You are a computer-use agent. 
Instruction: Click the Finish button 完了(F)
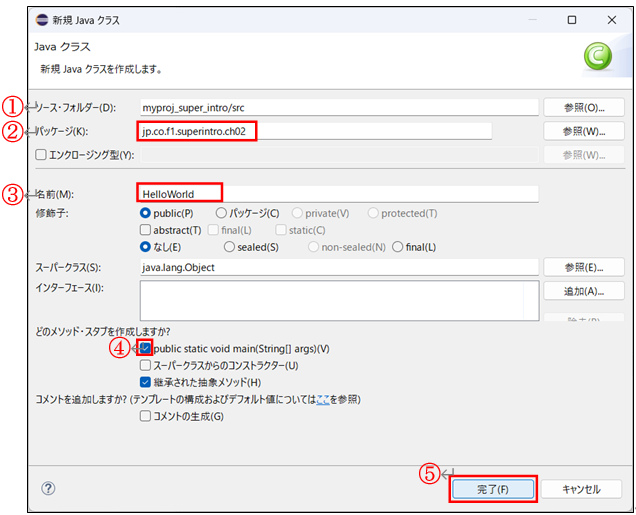point(493,489)
